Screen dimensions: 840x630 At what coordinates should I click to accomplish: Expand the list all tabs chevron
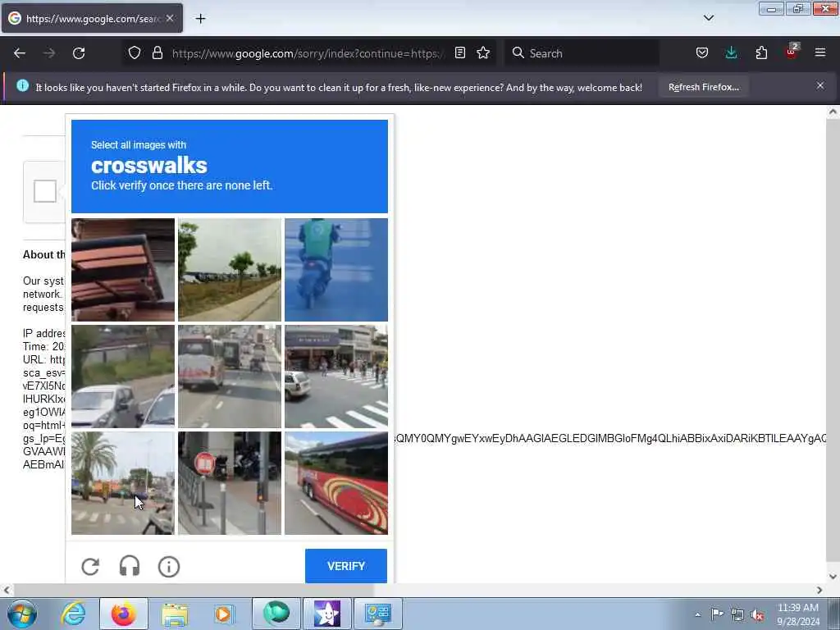point(708,18)
